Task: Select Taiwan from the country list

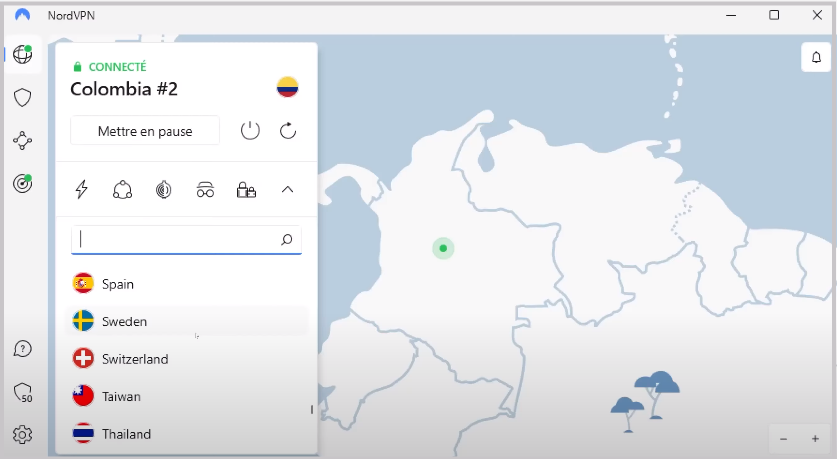Action: 186,396
